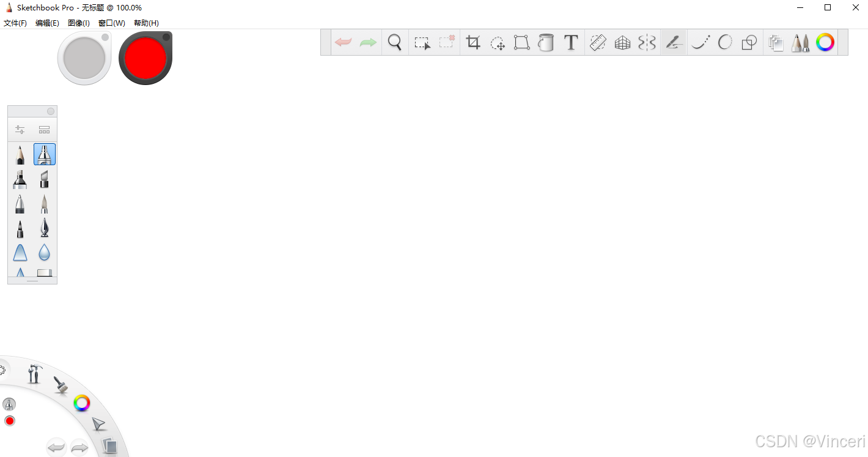Open the Files pages icon in the lagoon
This screenshot has width=868, height=457.
109,445
